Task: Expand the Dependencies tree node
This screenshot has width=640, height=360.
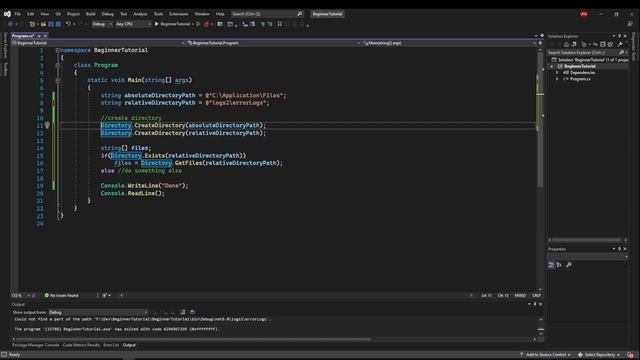Action: coord(557,73)
